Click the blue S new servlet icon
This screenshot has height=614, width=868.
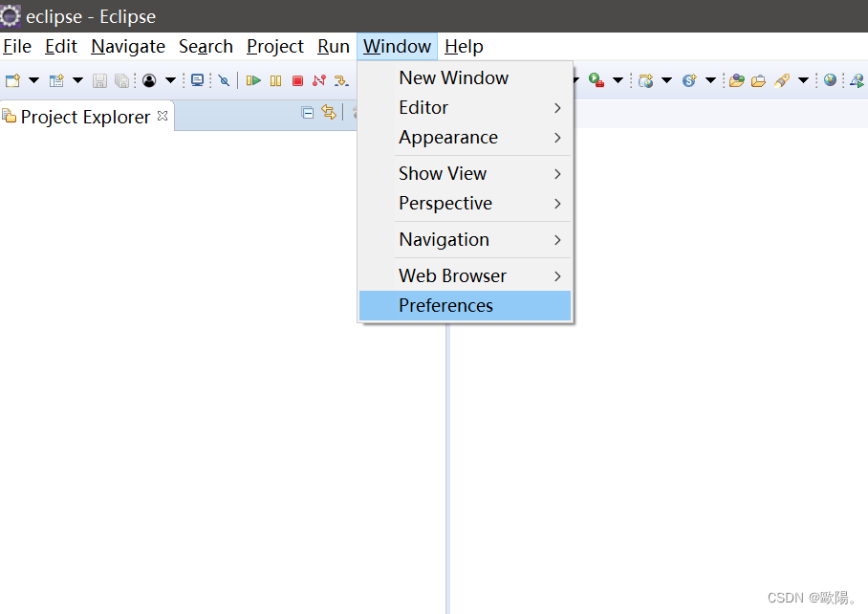click(689, 81)
